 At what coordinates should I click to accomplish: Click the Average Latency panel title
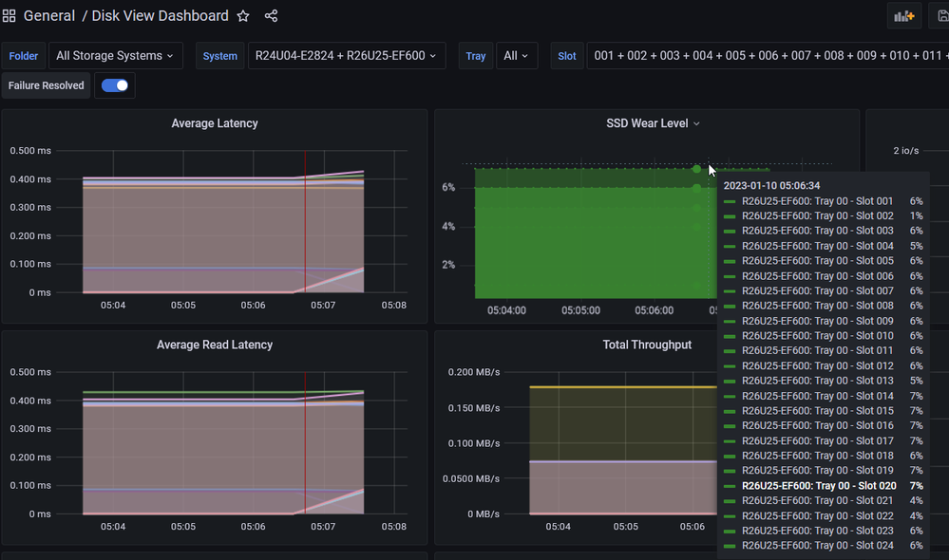(x=215, y=123)
